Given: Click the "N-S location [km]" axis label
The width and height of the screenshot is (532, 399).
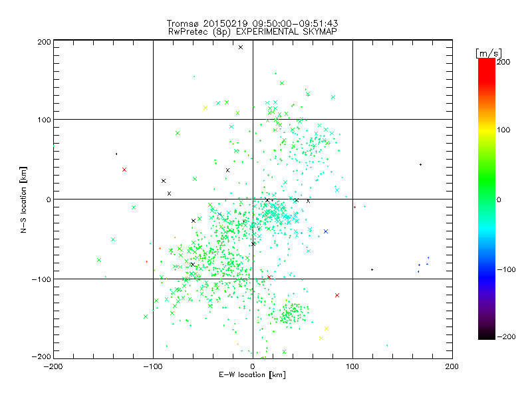Looking at the screenshot, I should tap(23, 199).
